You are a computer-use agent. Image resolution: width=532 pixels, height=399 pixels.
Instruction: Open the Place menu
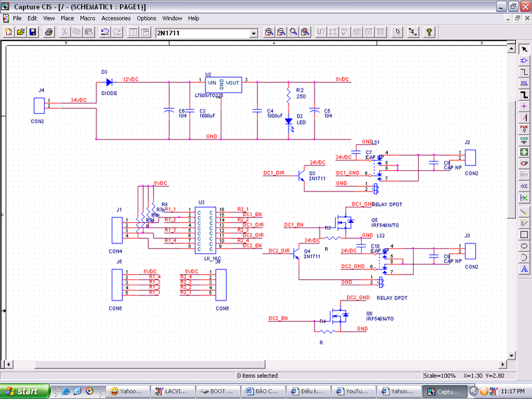coord(67,18)
